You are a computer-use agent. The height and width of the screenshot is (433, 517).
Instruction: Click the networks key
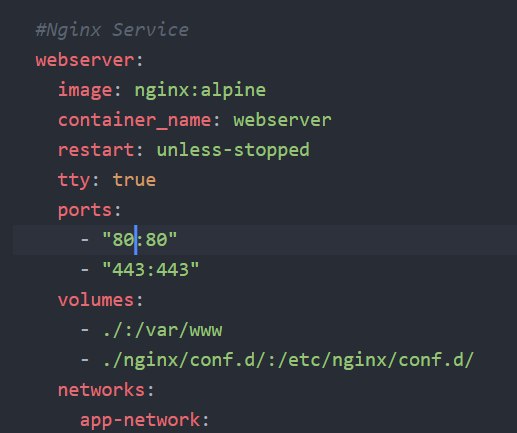point(101,390)
